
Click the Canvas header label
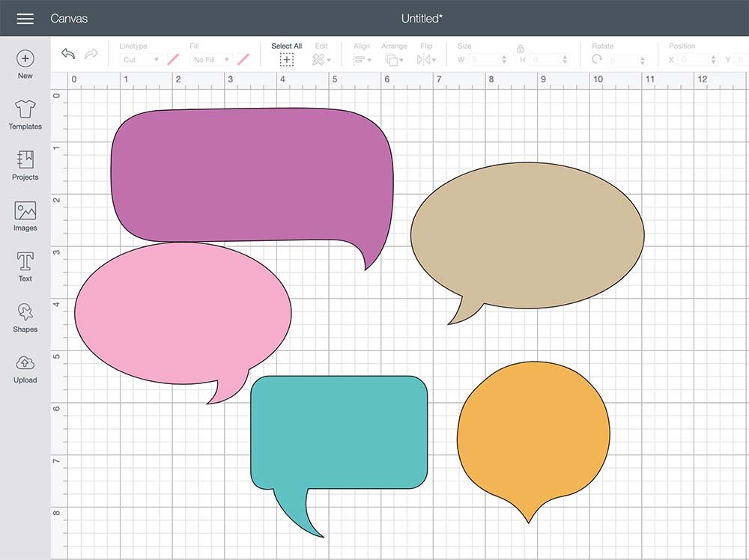pos(69,19)
